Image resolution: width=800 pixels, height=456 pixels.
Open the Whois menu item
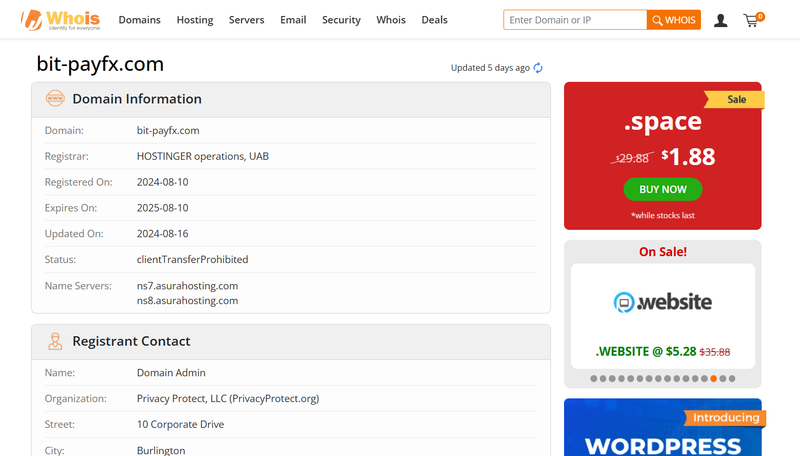391,20
